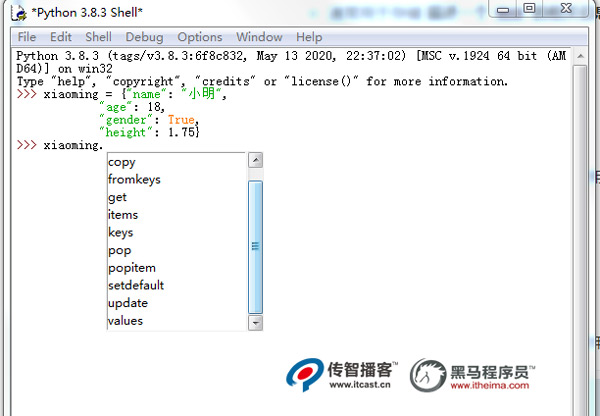Open the Options menu

200,37
